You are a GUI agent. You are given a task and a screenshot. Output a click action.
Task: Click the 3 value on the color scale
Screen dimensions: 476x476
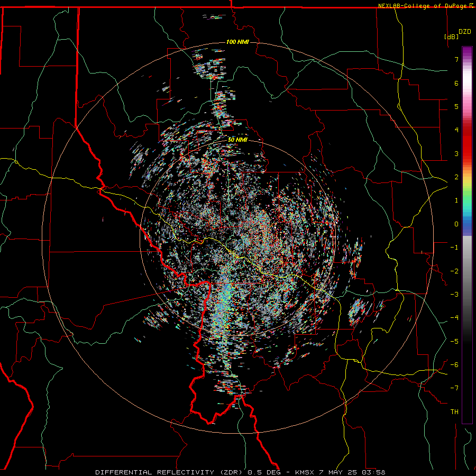tap(456, 153)
